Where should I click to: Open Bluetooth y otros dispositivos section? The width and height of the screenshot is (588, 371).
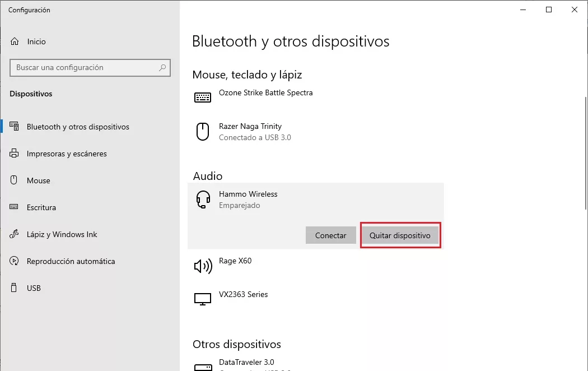(x=78, y=127)
